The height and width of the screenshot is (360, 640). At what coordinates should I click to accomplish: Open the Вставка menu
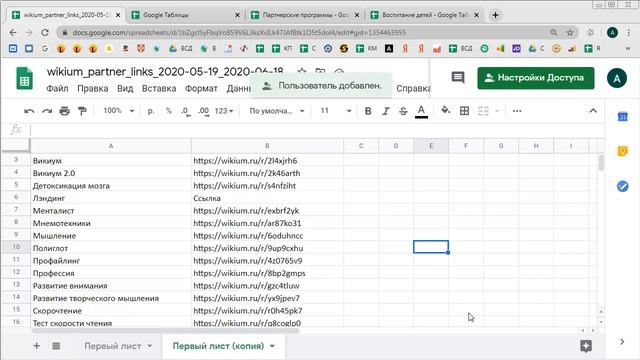point(159,89)
